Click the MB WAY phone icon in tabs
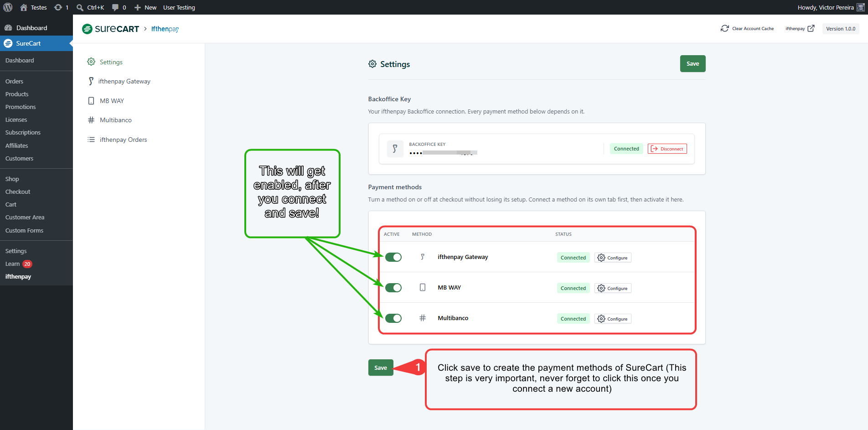This screenshot has width=868, height=430. point(91,101)
